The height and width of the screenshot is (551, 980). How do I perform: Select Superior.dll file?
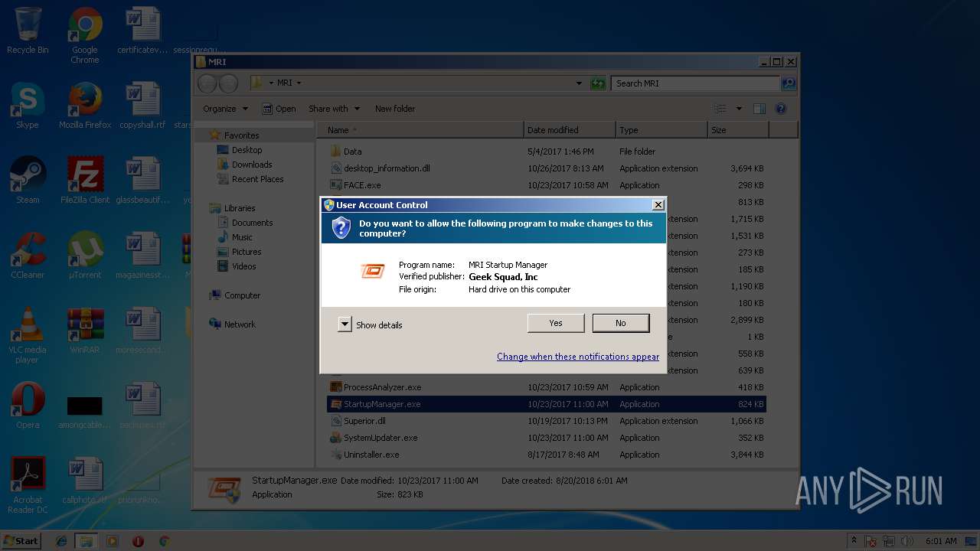547,421
